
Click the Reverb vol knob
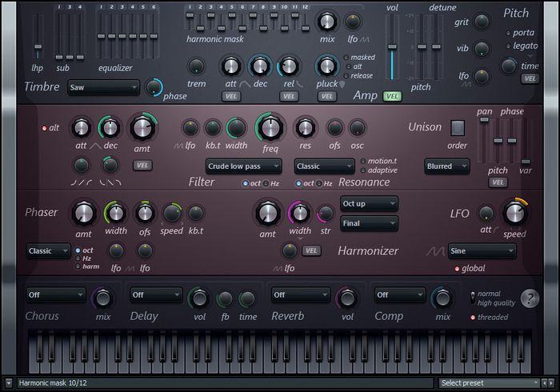click(346, 298)
